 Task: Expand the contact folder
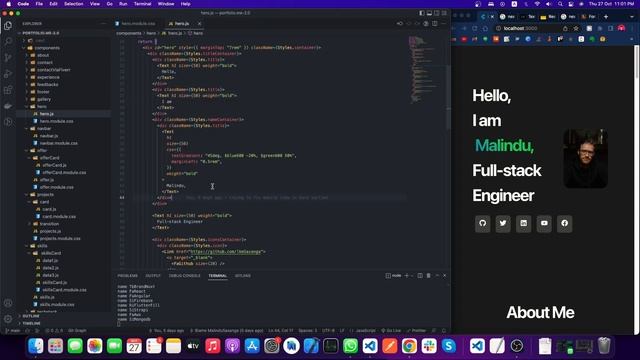[x=44, y=62]
